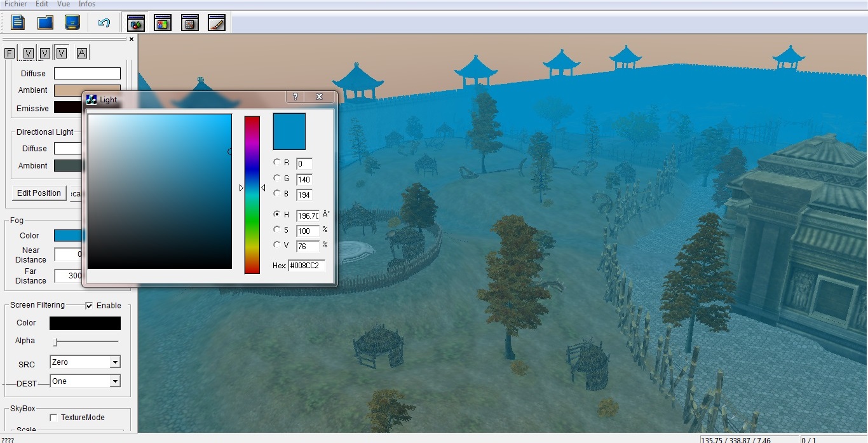Click the new document icon in toolbar
868x443 pixels.
[x=18, y=23]
